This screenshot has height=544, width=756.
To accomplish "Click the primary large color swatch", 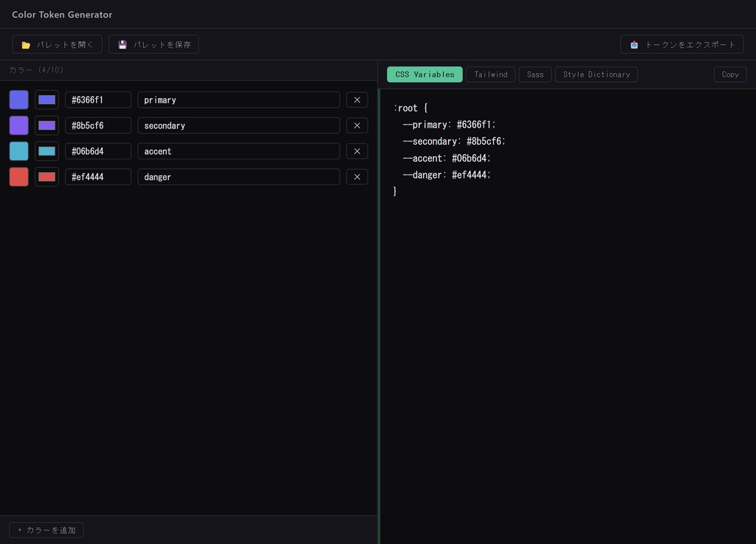I will pos(18,100).
